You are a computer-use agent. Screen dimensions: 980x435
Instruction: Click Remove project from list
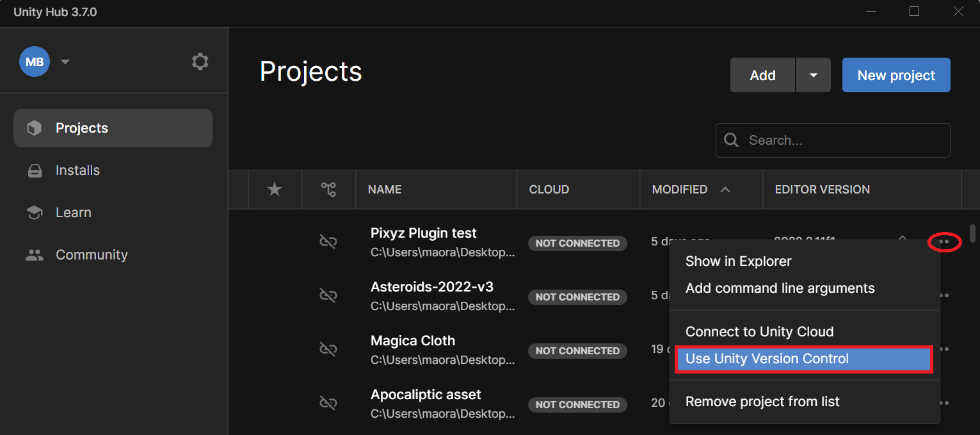(x=762, y=402)
